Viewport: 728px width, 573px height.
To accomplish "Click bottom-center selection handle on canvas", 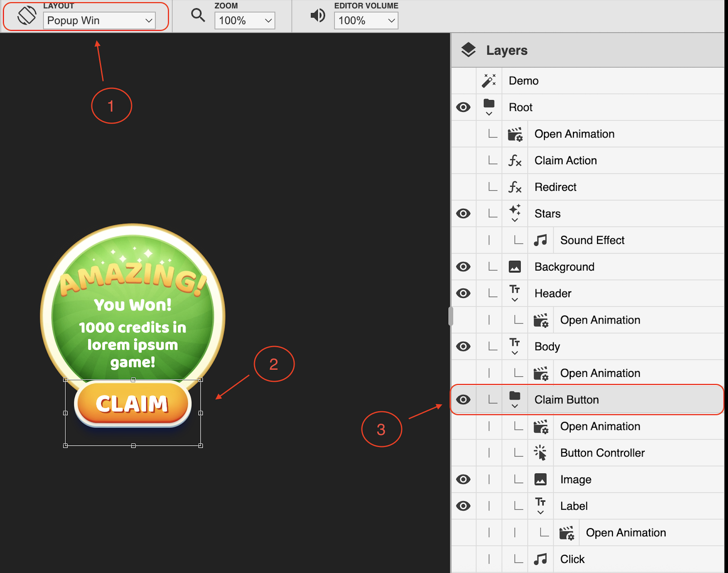I will 133,446.
